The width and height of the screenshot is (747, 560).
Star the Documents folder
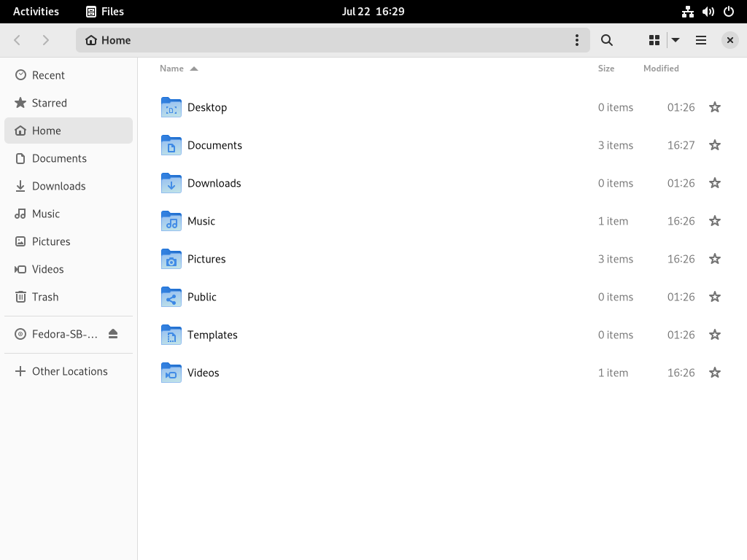tap(715, 145)
